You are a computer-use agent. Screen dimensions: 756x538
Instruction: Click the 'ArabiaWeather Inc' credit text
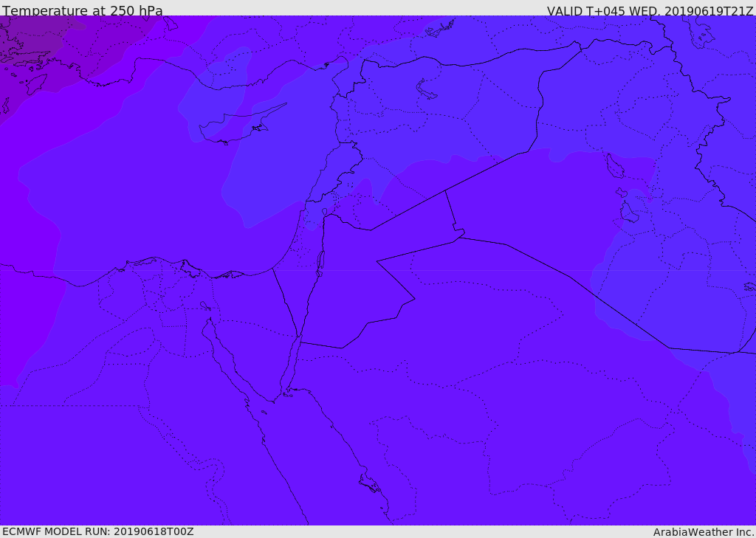point(703,532)
